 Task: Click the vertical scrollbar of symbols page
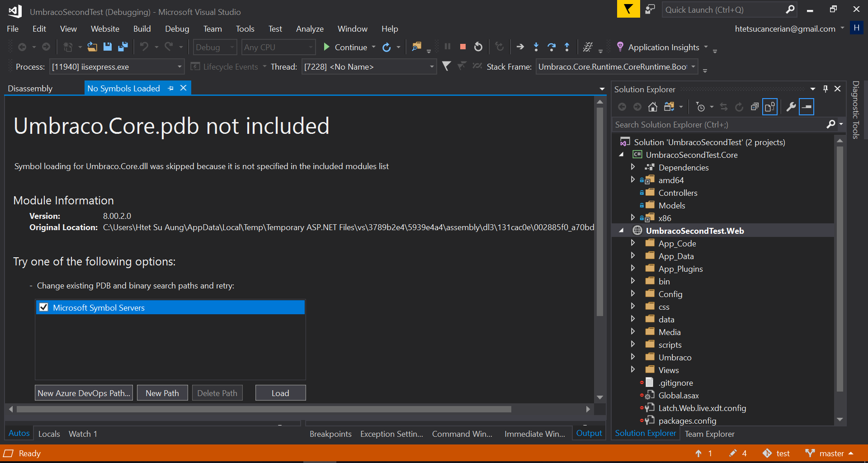(x=600, y=213)
